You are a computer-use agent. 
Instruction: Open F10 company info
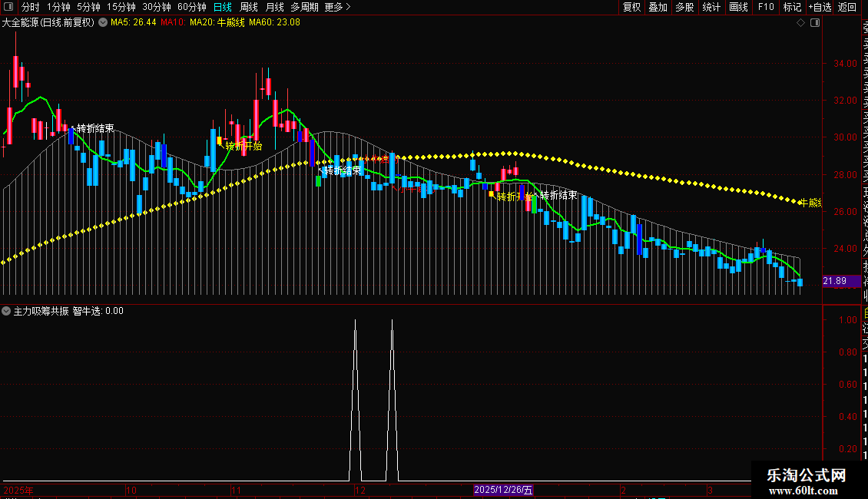point(766,7)
